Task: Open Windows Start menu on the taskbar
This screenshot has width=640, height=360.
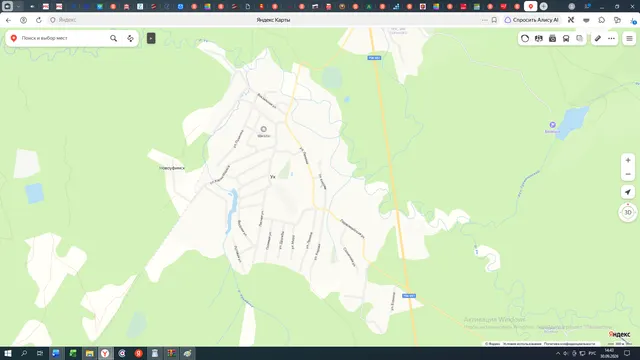Action: [x=8, y=353]
